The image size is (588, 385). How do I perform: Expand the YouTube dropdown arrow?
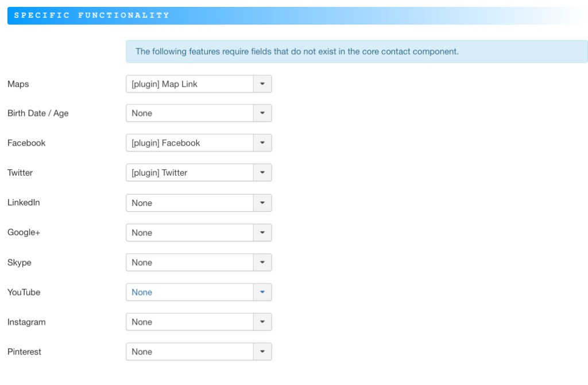pos(262,292)
